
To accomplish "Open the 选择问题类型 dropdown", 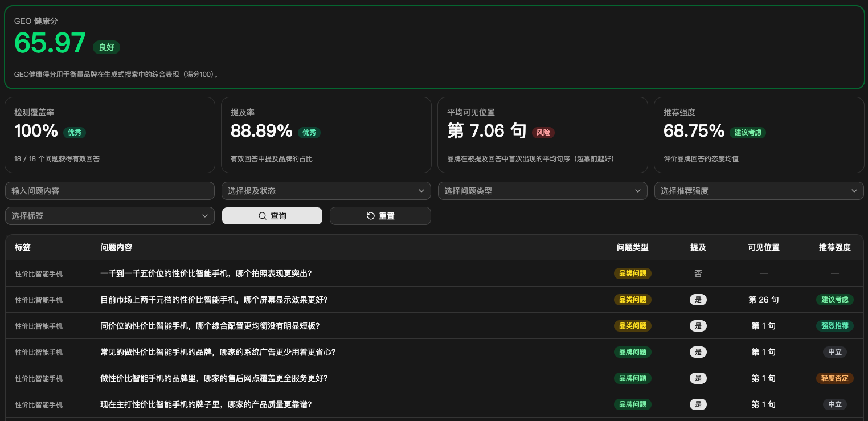I will pyautogui.click(x=543, y=191).
